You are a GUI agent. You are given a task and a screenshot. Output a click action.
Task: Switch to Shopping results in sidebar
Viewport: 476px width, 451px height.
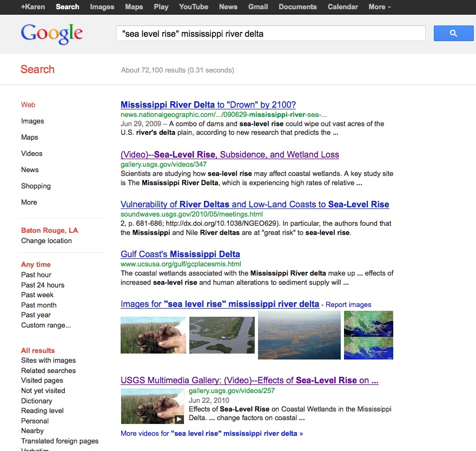[x=36, y=186]
